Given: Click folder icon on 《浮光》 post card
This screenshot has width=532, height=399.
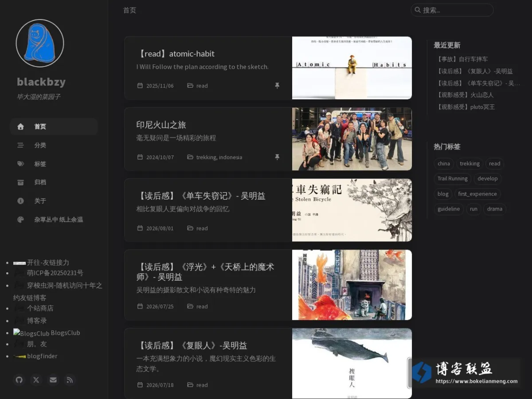Looking at the screenshot, I should coord(190,306).
